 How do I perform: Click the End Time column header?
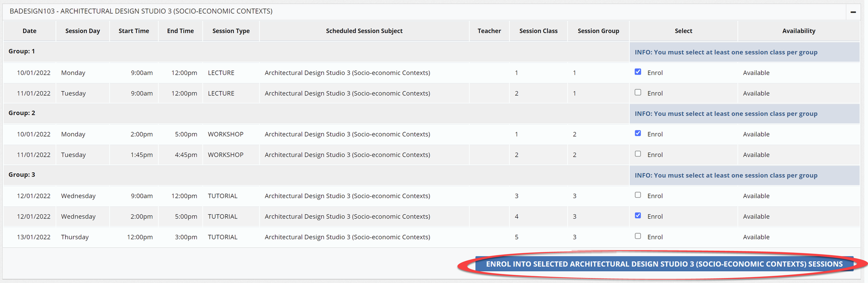pos(180,31)
